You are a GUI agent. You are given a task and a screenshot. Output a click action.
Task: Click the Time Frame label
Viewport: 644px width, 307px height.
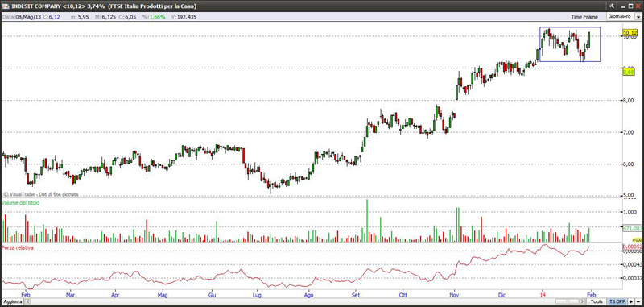pyautogui.click(x=584, y=16)
